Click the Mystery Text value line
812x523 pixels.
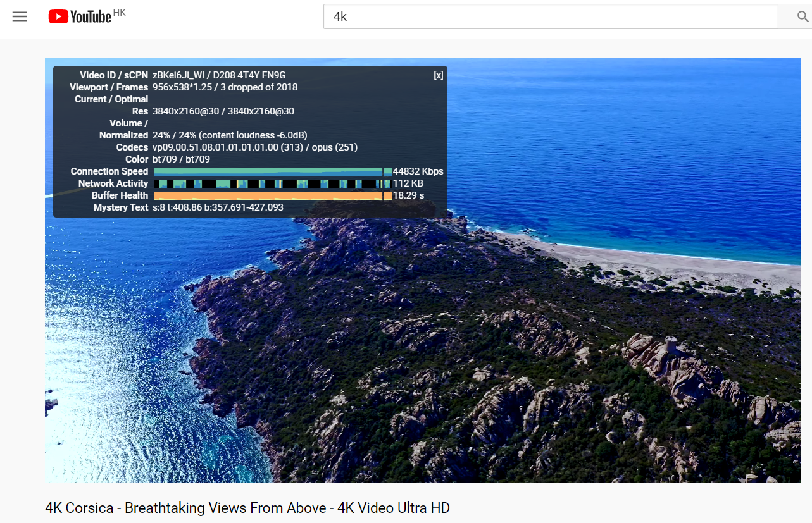pos(218,207)
